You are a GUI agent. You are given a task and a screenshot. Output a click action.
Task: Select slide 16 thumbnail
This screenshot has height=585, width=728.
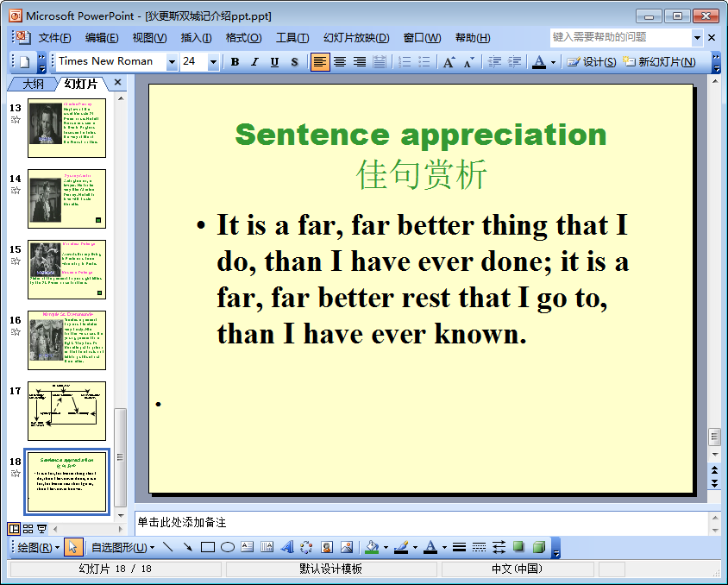pyautogui.click(x=67, y=340)
